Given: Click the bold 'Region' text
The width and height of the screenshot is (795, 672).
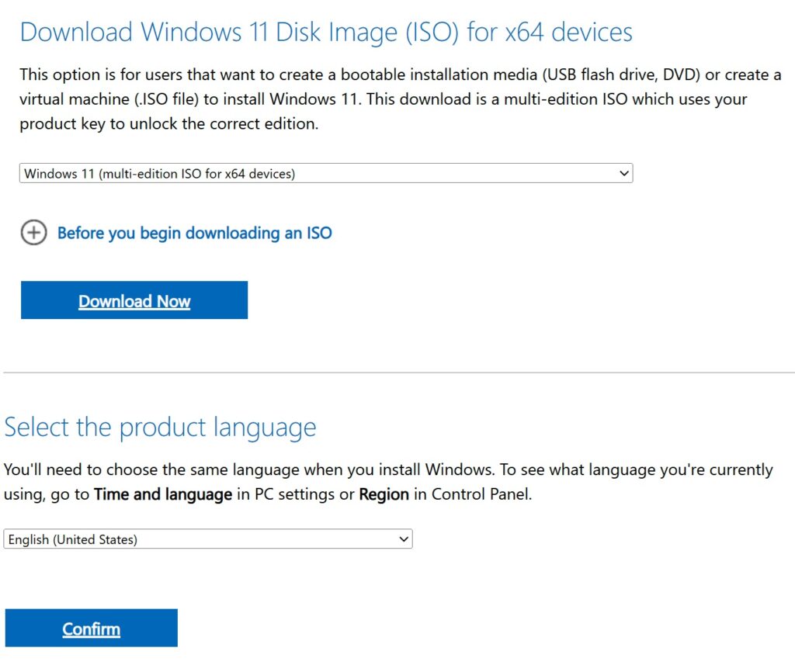Looking at the screenshot, I should 384,494.
